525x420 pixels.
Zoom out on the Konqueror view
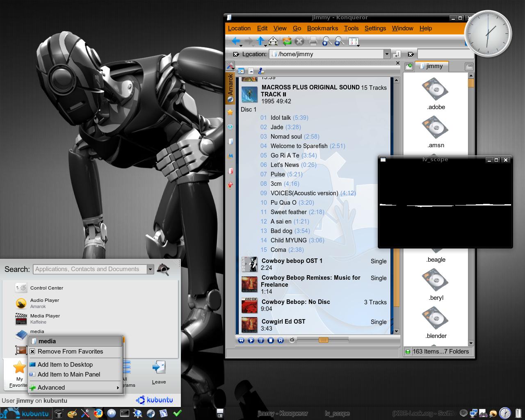pos(339,41)
